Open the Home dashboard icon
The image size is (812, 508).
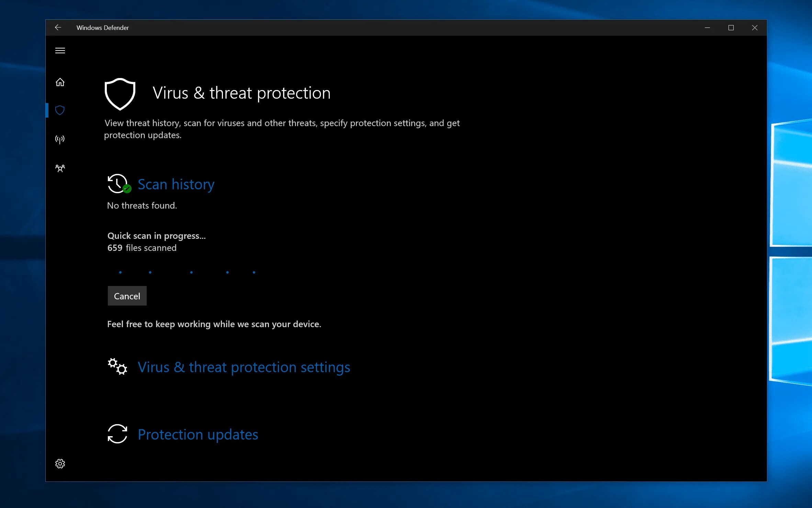60,82
